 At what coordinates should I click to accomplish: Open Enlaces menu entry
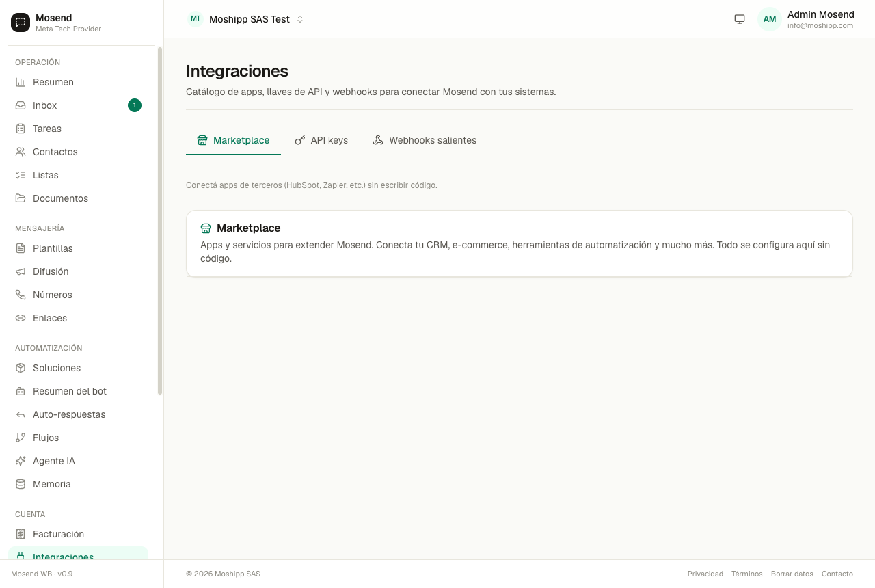coord(78,318)
